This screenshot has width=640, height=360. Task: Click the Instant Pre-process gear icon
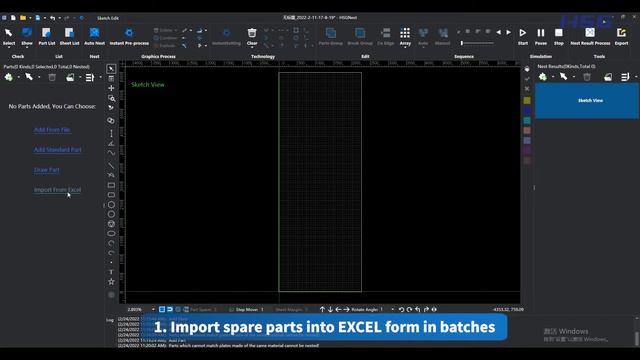[129, 33]
